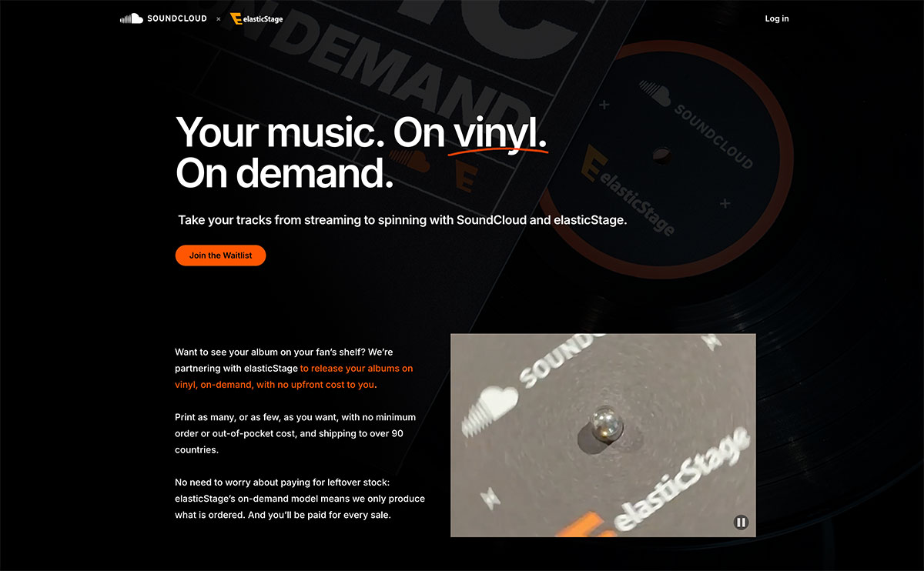
Task: Click the × separator between header logos
Action: pyautogui.click(x=219, y=18)
